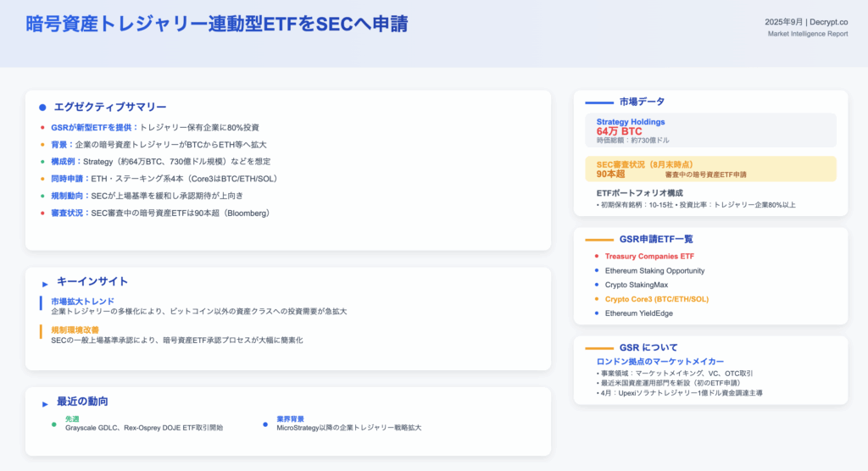This screenshot has width=868, height=471.
Task: Select the page title 暗号資産トレジャリー連動型ETFをSECへ申請
Action: (x=217, y=24)
